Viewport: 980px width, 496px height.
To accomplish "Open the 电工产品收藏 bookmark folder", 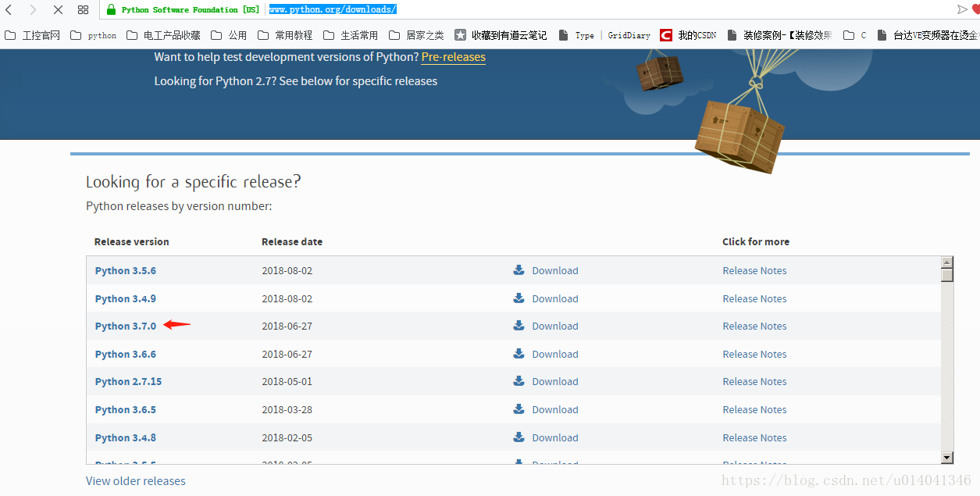I will tap(163, 35).
